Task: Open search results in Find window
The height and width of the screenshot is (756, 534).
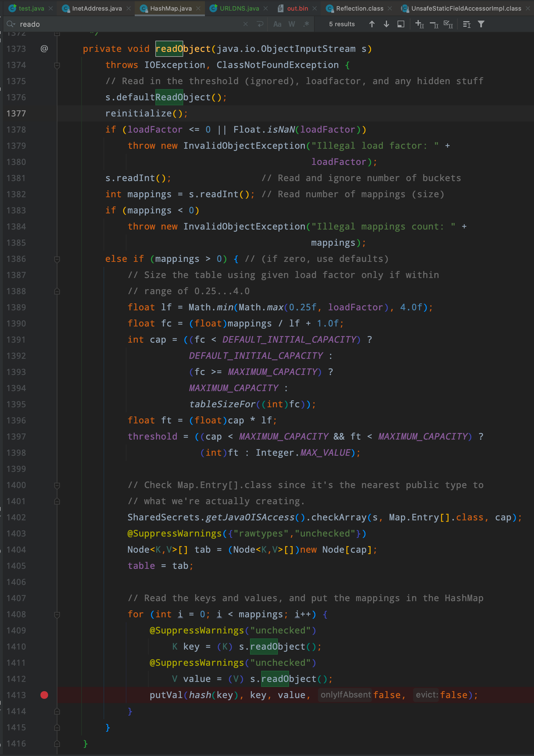Action: click(401, 24)
